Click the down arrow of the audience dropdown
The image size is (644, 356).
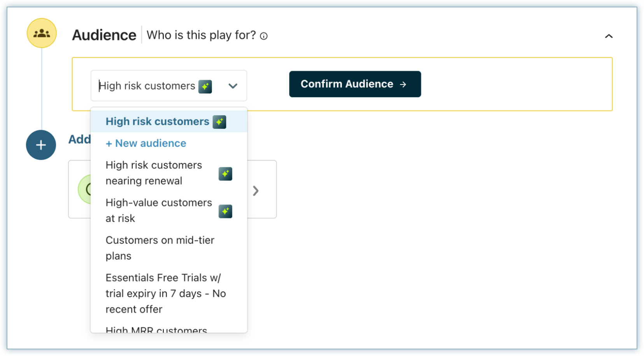pyautogui.click(x=233, y=86)
